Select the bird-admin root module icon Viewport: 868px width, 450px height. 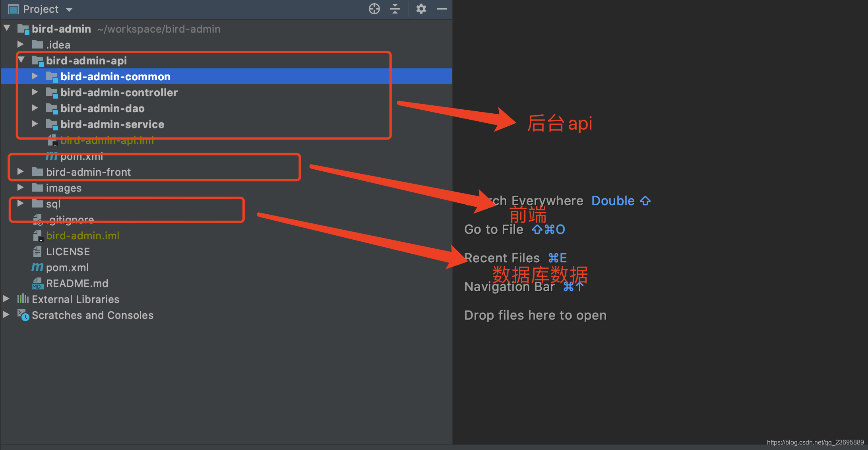tap(23, 29)
